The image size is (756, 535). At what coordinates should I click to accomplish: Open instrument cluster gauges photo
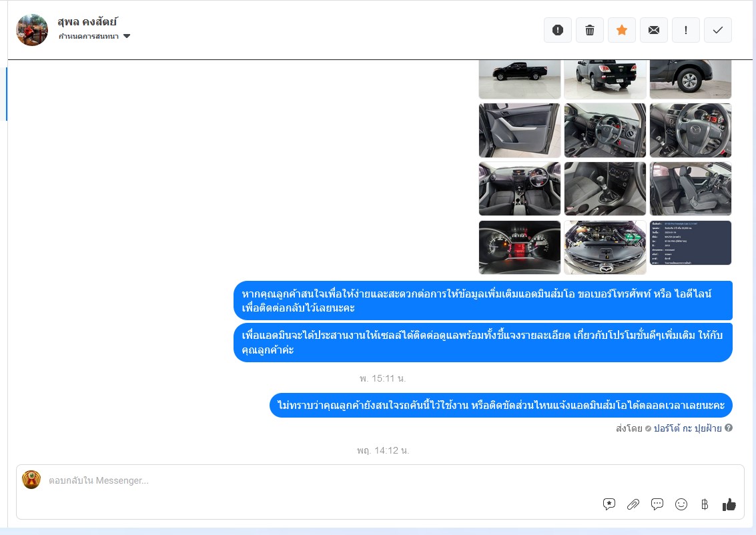(x=520, y=247)
